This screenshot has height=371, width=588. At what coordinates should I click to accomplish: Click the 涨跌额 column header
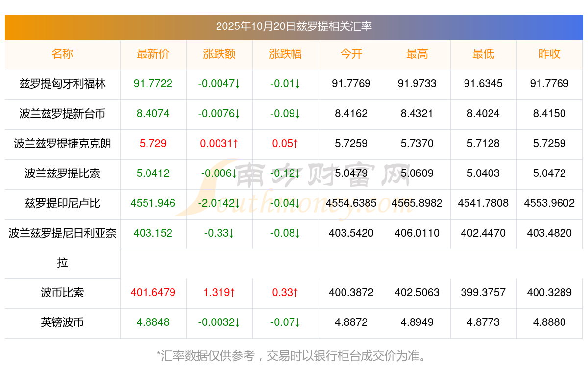219,54
